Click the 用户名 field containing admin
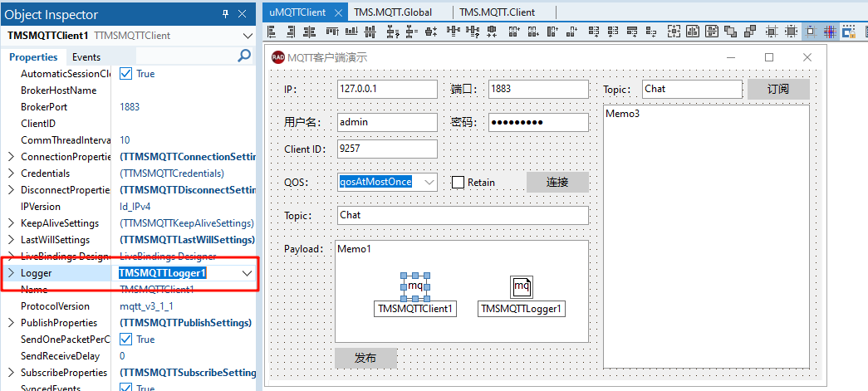This screenshot has height=391, width=868. [387, 122]
